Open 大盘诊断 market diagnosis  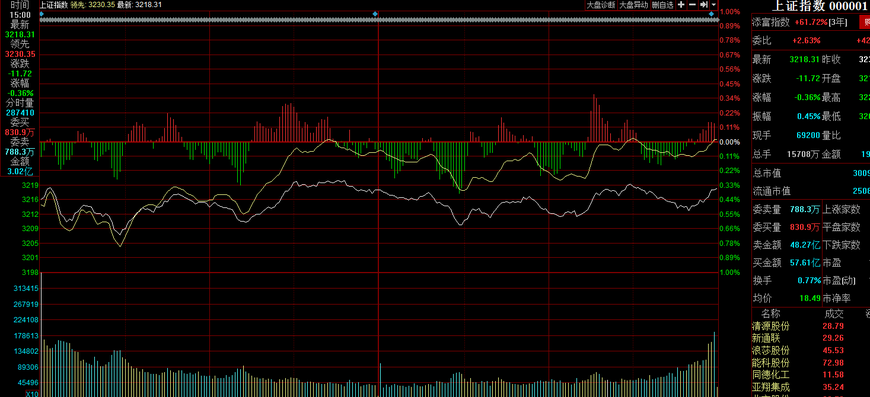(x=601, y=5)
